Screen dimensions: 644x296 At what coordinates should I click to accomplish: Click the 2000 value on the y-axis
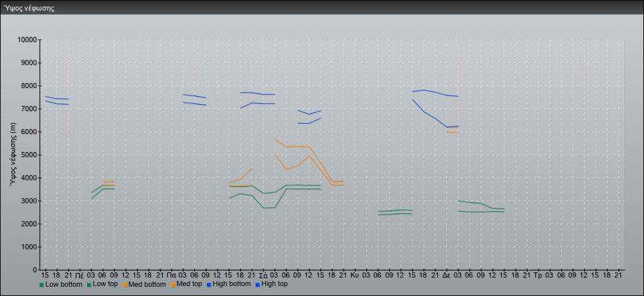[x=29, y=224]
